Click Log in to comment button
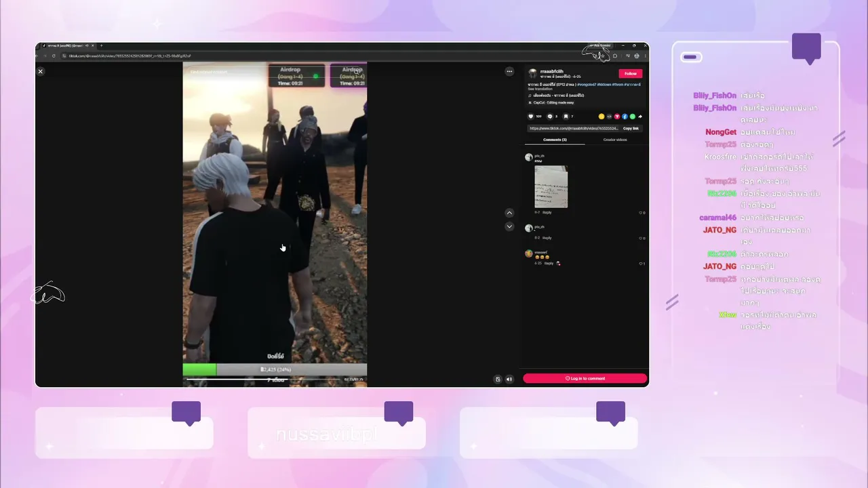Screen dimensions: 868x488 [x=585, y=378]
